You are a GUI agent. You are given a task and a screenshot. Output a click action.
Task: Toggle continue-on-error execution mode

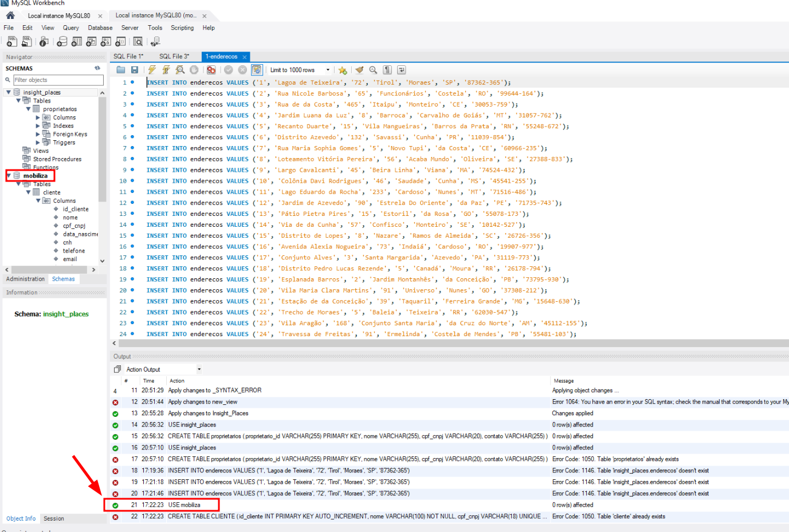pyautogui.click(x=212, y=69)
